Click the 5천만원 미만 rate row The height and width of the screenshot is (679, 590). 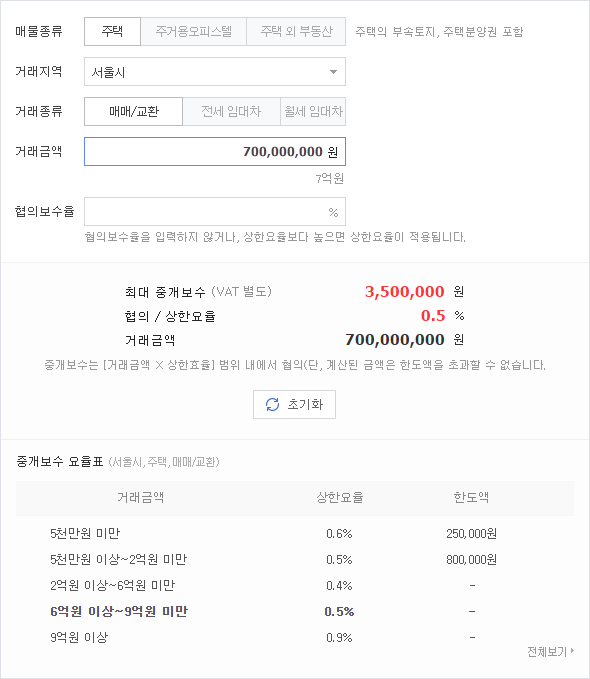(295, 534)
